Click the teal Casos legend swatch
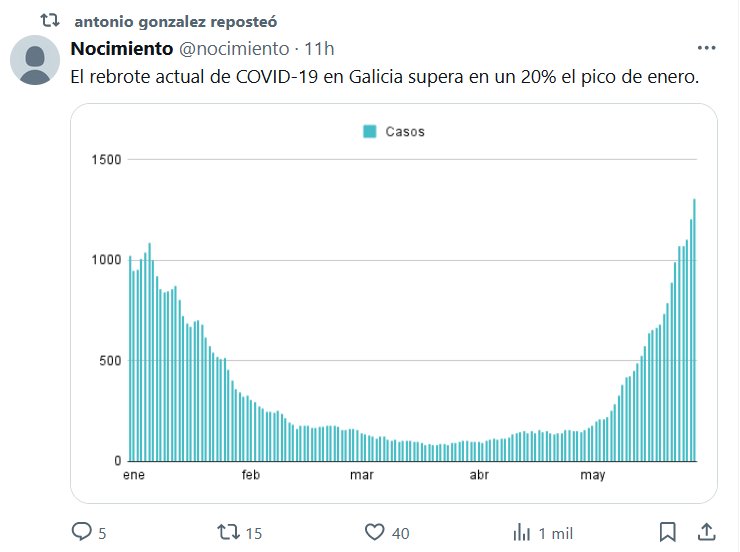The height and width of the screenshot is (552, 740). coord(369,131)
